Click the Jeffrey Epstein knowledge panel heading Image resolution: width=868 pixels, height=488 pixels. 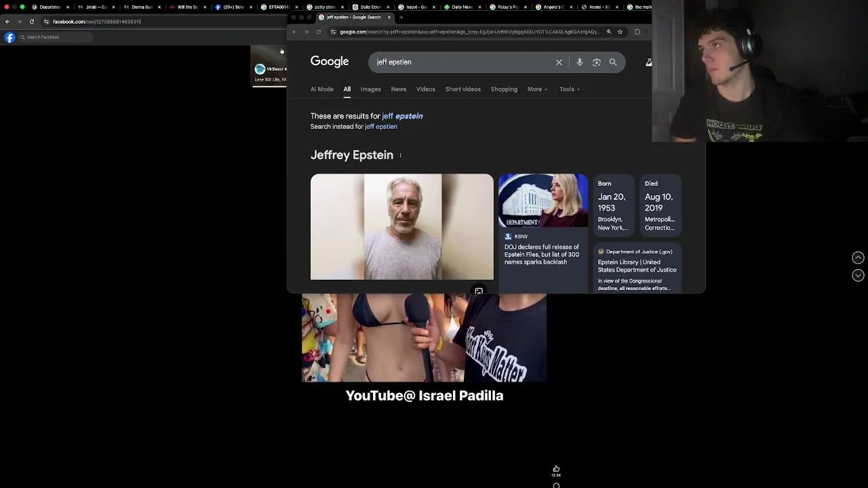(352, 155)
